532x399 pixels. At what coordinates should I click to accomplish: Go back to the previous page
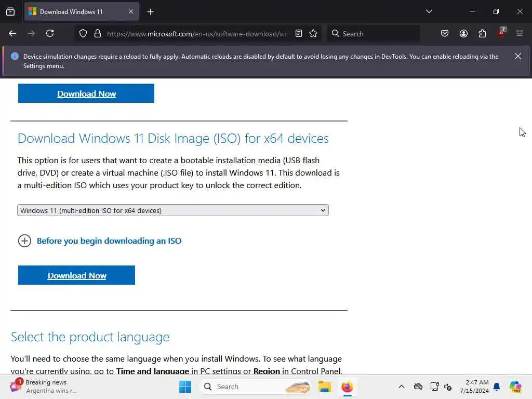[12, 33]
